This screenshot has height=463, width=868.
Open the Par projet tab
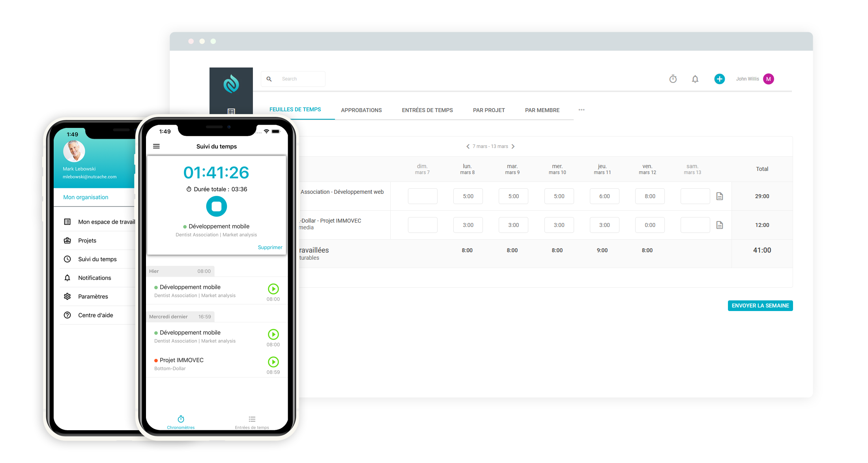click(x=488, y=110)
